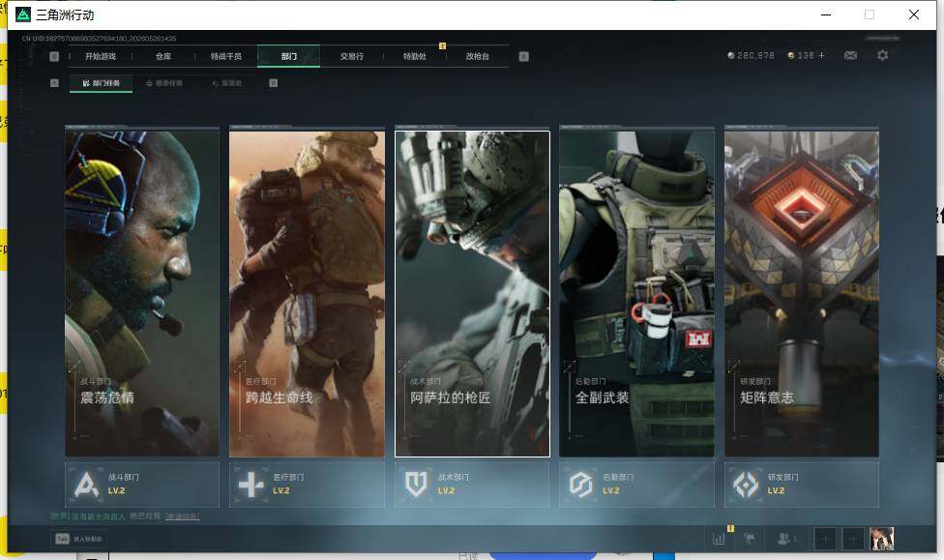Go to the 交易行 tab
Viewport: 944px width, 560px height.
click(352, 57)
